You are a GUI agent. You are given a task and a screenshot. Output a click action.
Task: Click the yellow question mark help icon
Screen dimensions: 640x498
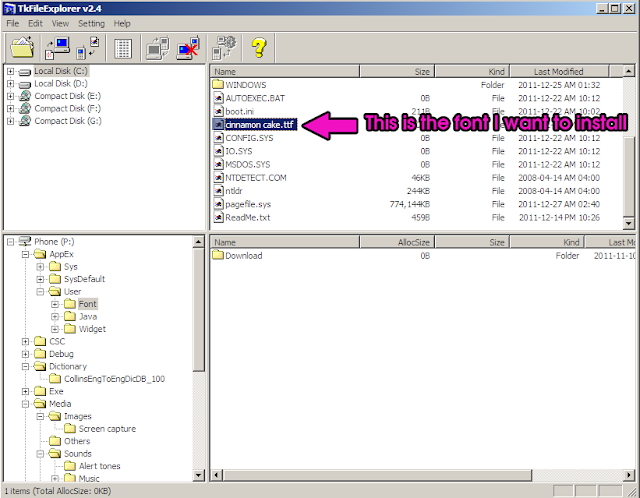(x=259, y=48)
